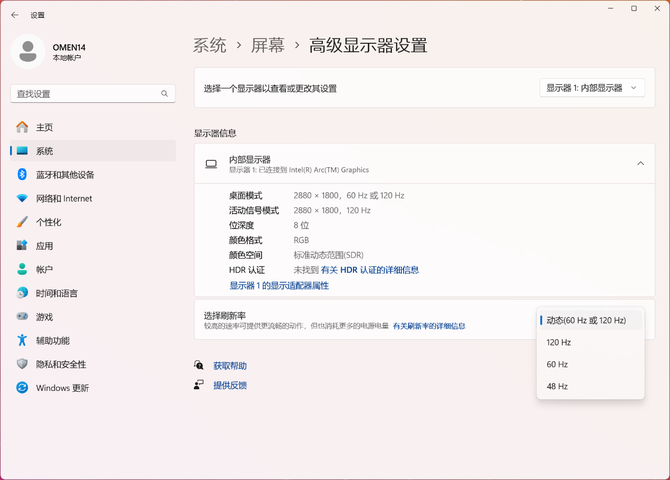This screenshot has width=670, height=480.
Task: Click the 时间和语言 globe clock icon
Action: point(22,293)
